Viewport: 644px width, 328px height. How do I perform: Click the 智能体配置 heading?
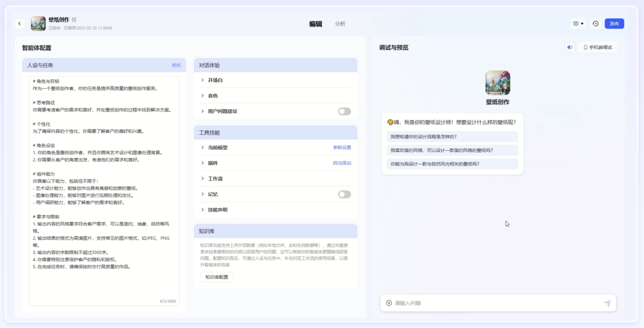coord(36,48)
